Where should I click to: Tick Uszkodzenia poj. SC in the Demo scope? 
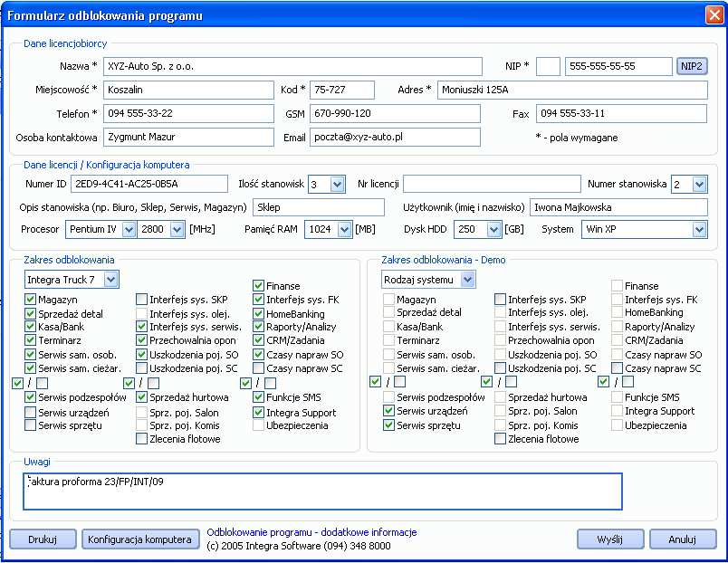click(500, 368)
